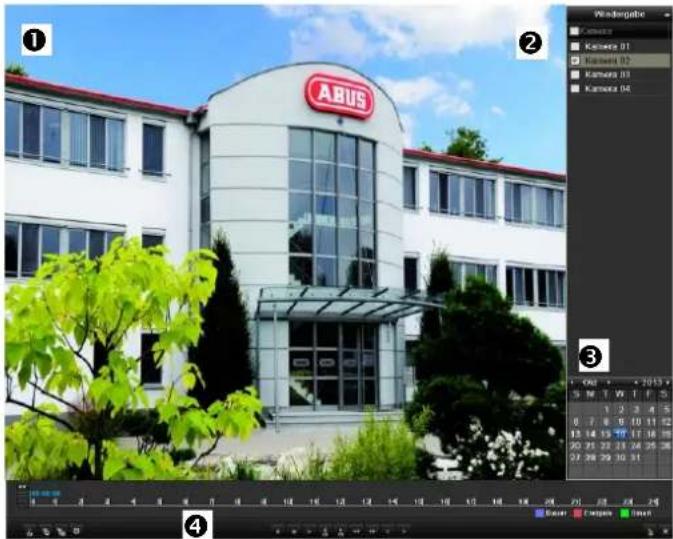The height and width of the screenshot is (539, 673).
Task: Click second icon in bottom-left tool group
Action: (45, 532)
